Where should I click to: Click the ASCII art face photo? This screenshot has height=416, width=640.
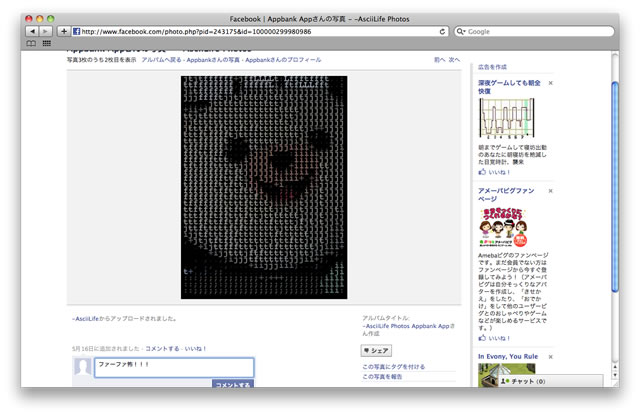(264, 187)
